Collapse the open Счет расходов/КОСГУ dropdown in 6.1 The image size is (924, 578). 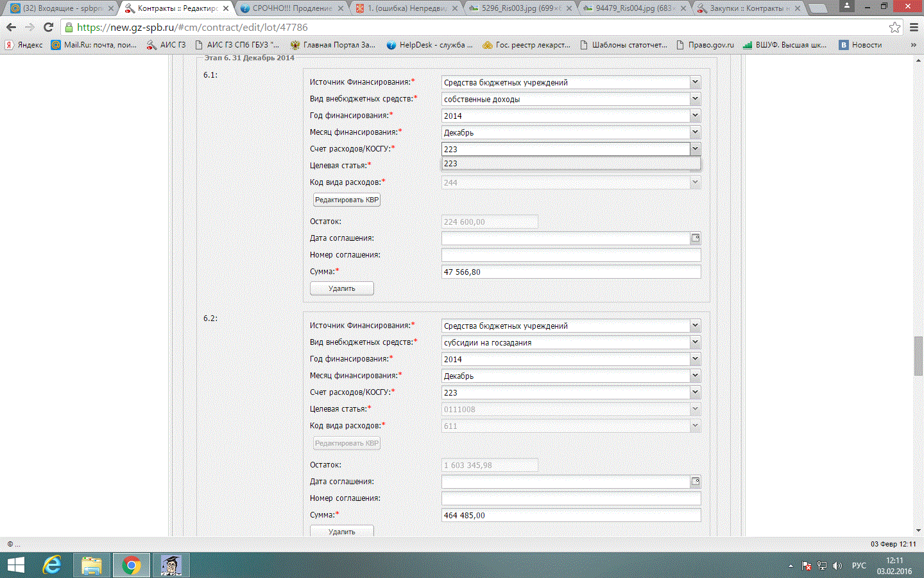pyautogui.click(x=695, y=149)
